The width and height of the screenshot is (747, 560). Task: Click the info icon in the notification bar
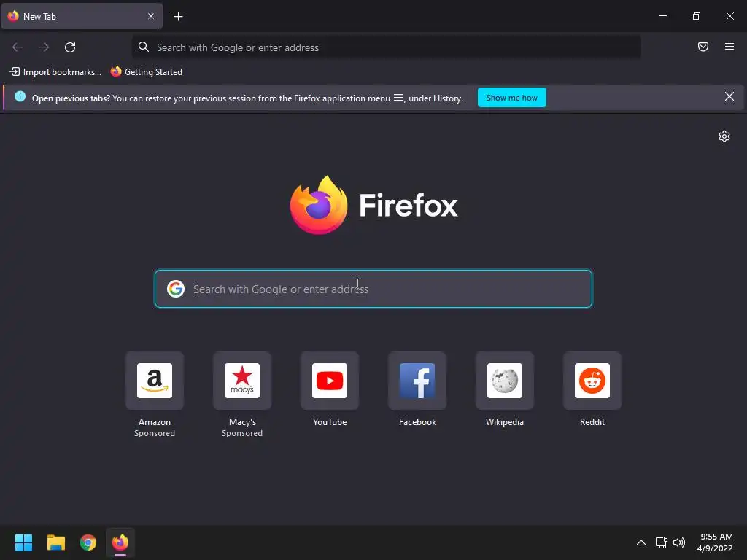pos(20,97)
